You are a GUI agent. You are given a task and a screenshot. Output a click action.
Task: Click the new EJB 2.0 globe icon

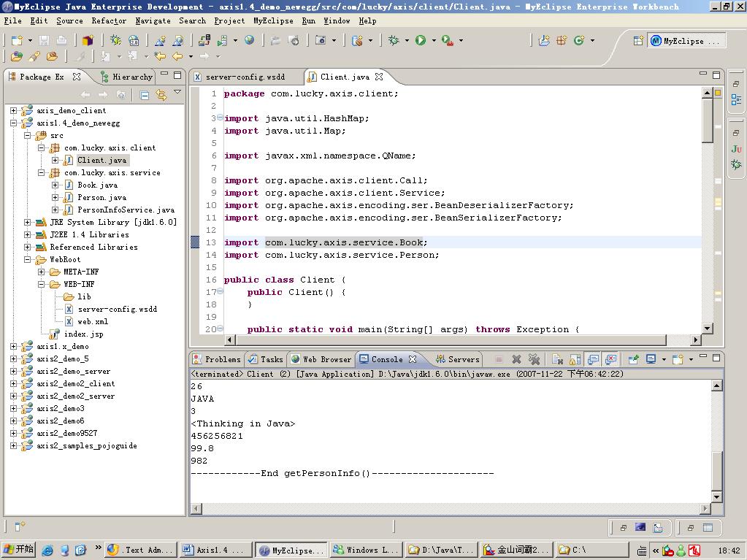134,40
